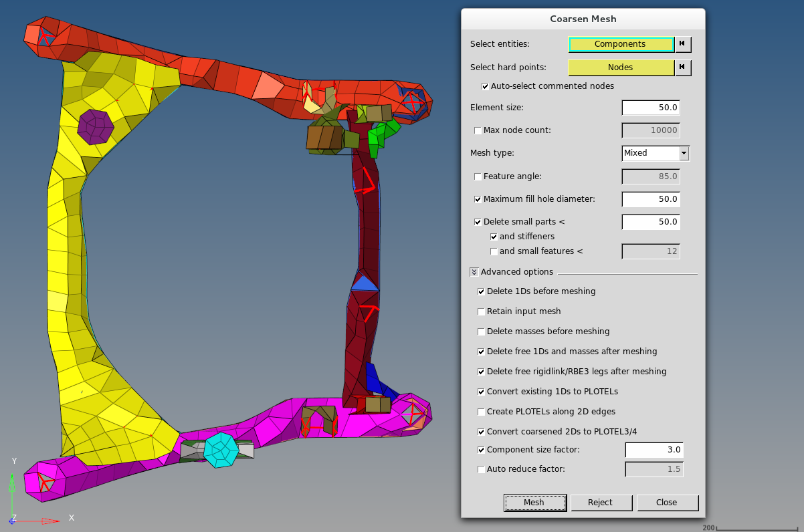Click the Nodes hard points selector
Screen dimensions: 804x532
tap(620, 68)
